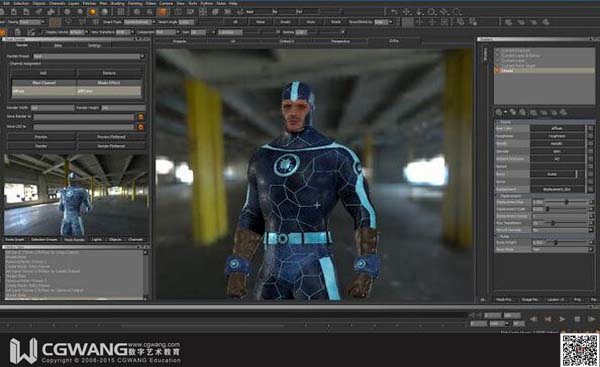Toggle the checkbox beside the bump shader input
Viewport: 600px width, 367px height.
[590, 174]
